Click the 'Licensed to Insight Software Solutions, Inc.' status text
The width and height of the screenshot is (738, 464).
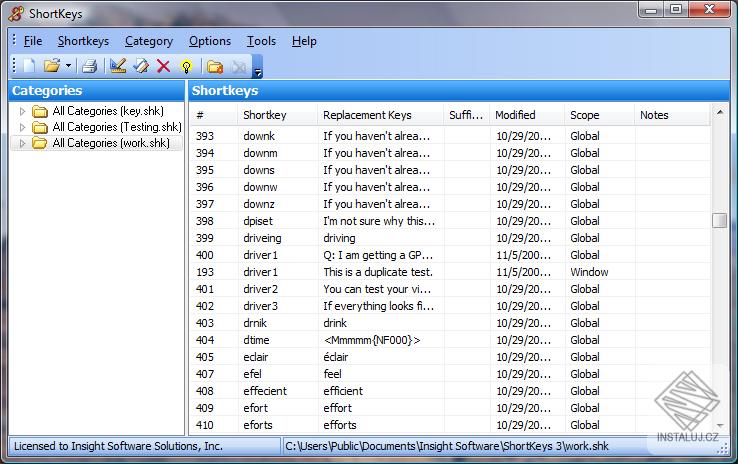tap(118, 446)
